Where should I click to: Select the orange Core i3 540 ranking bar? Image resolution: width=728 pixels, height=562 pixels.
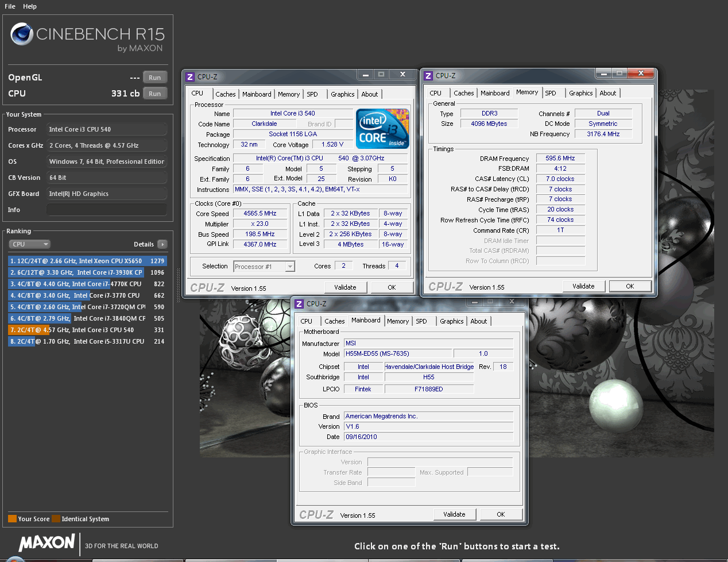87,330
